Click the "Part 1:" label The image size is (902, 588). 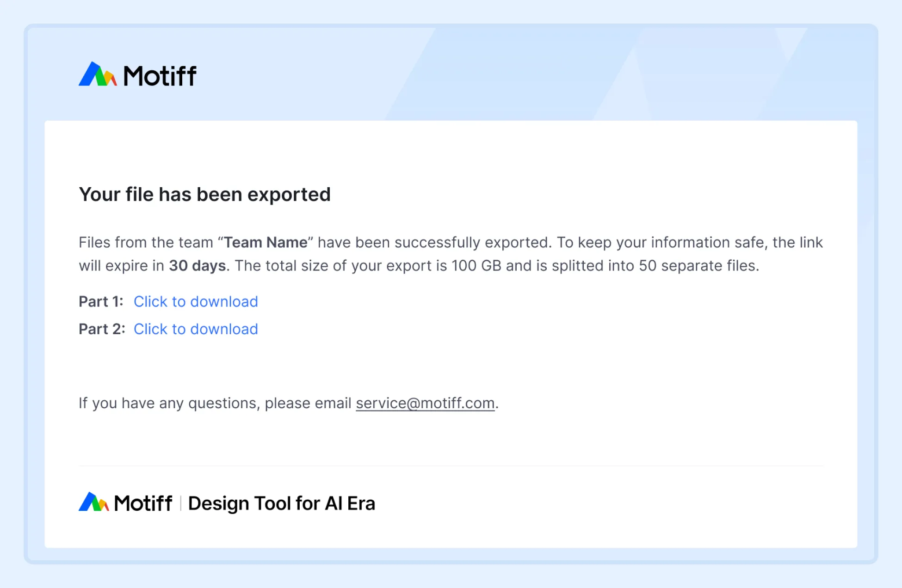point(101,301)
